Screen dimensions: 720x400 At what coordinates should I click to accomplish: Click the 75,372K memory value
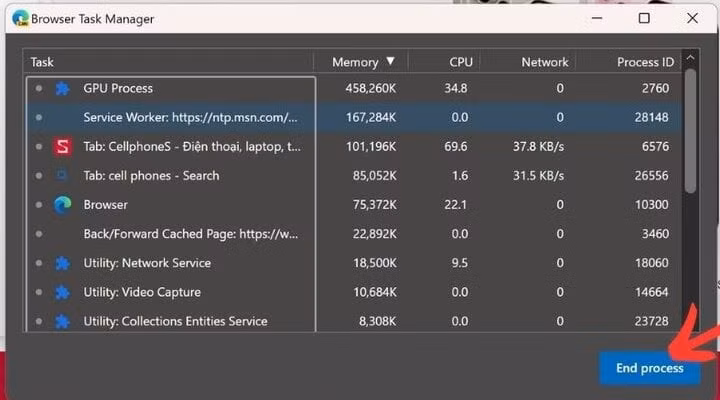(374, 205)
